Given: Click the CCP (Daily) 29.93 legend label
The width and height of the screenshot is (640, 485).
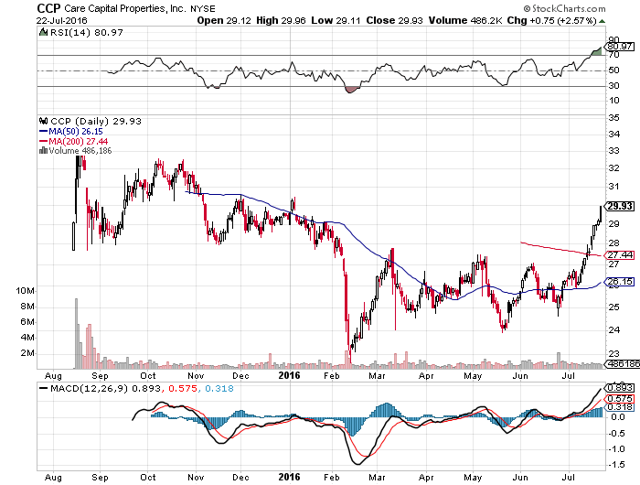Looking at the screenshot, I should (96, 121).
